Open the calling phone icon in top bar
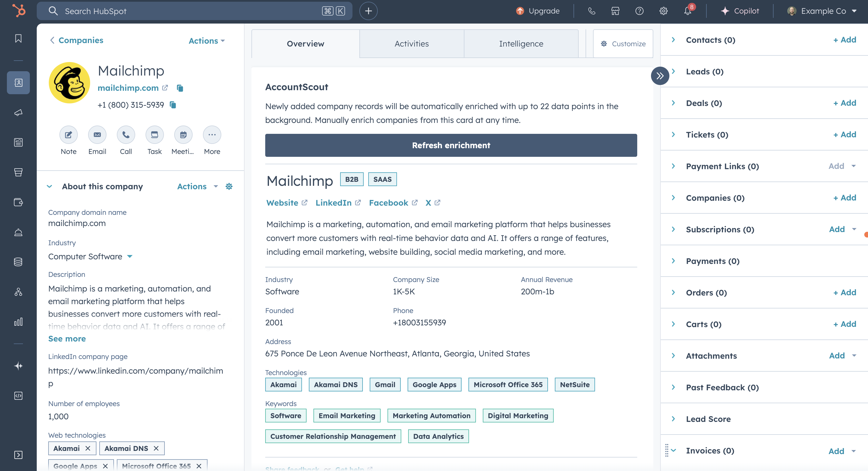Screen dimensions: 868x471 click(x=591, y=11)
